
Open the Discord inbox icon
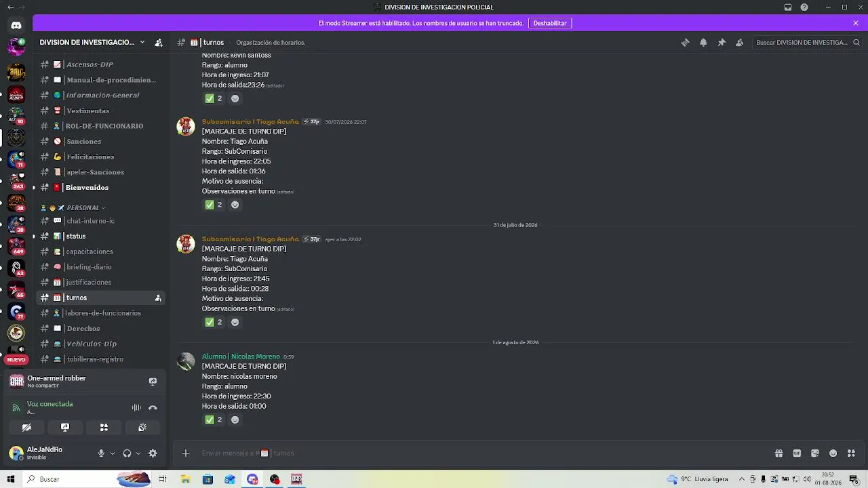click(x=788, y=7)
